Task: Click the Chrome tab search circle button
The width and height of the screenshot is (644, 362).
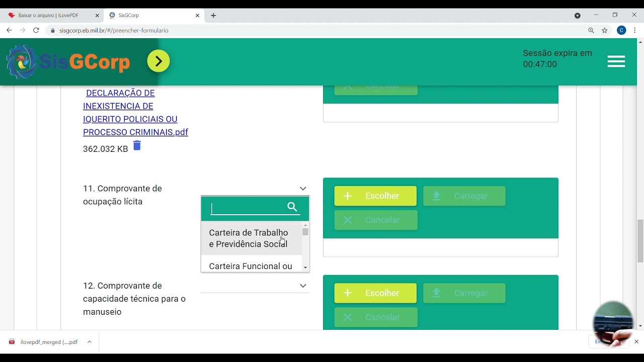Action: point(578,16)
